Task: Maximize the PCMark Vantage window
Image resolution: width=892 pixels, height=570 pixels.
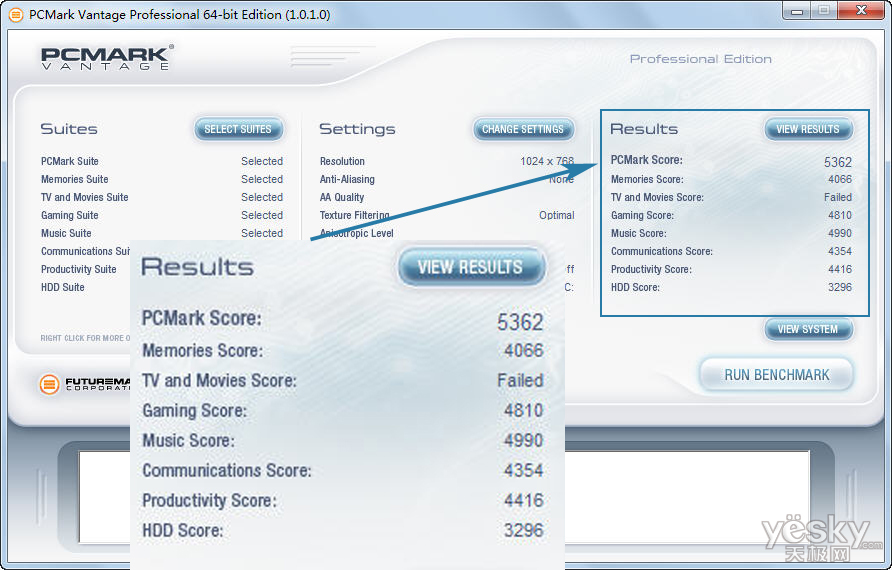Action: pyautogui.click(x=823, y=11)
